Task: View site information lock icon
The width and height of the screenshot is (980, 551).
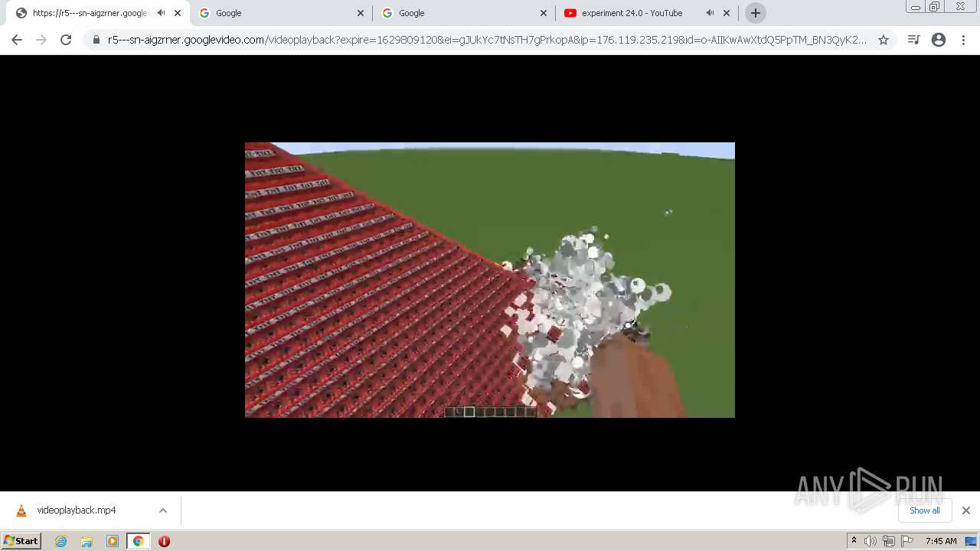Action: [x=96, y=40]
